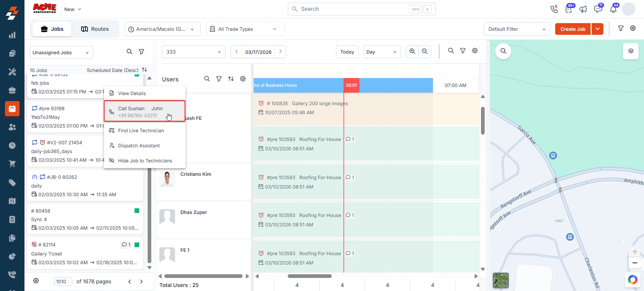Go to previous jobs page
This screenshot has height=291, width=644.
point(129,282)
